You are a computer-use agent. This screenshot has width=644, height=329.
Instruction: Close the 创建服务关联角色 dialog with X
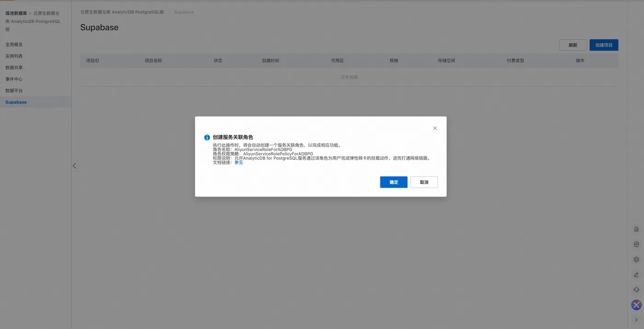pyautogui.click(x=435, y=128)
